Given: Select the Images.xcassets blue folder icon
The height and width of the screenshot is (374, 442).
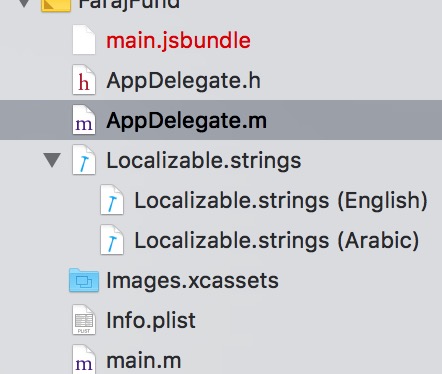Looking at the screenshot, I should pos(84,280).
